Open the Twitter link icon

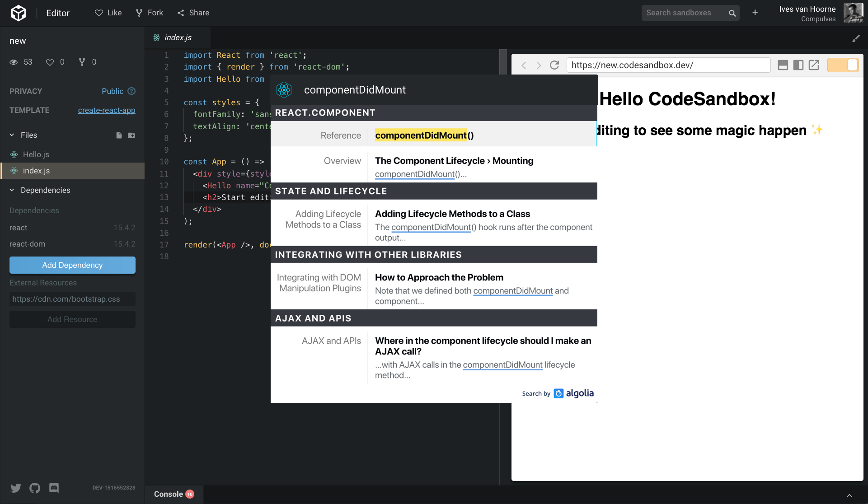click(x=16, y=488)
